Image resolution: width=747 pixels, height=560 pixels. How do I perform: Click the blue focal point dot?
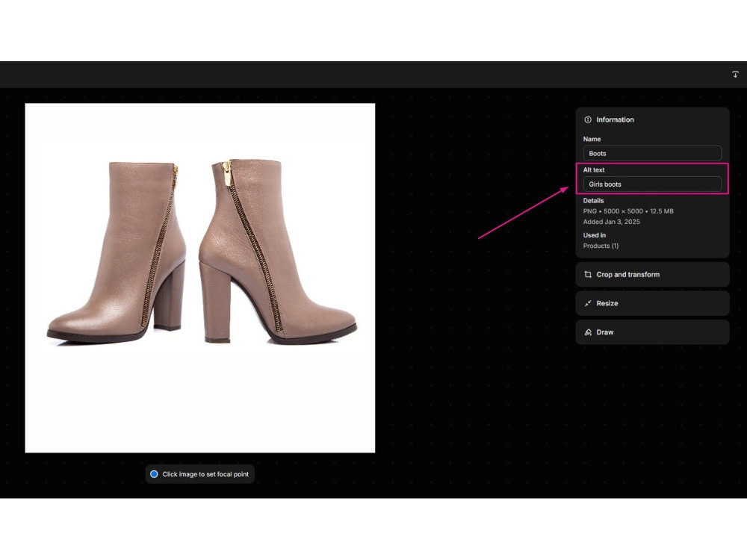[x=154, y=474]
